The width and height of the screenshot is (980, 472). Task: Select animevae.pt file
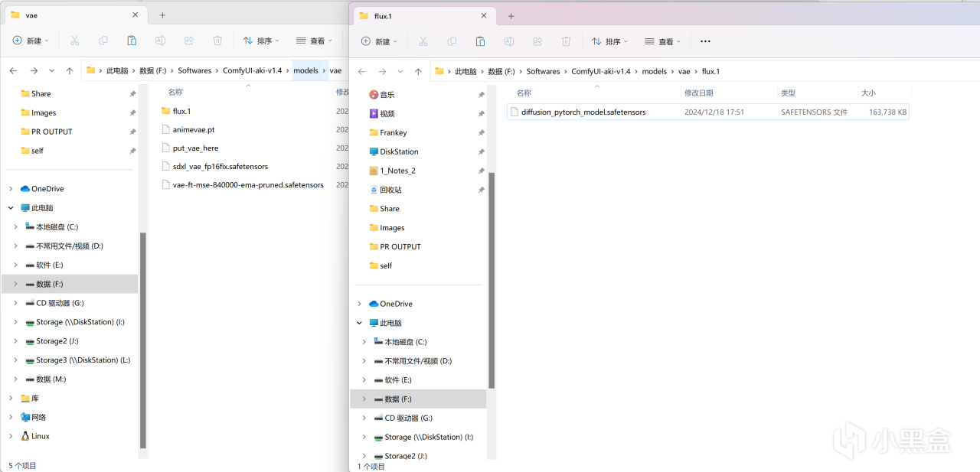[x=194, y=129]
